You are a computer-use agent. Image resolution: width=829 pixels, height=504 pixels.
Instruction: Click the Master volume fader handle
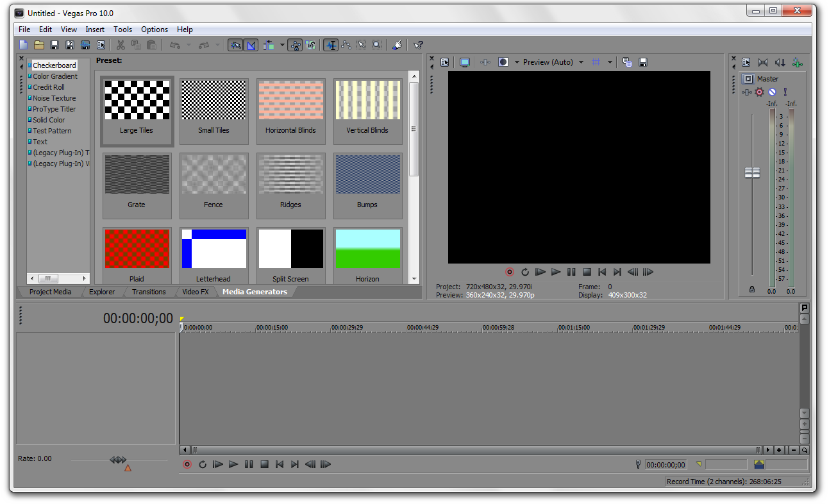pyautogui.click(x=752, y=172)
